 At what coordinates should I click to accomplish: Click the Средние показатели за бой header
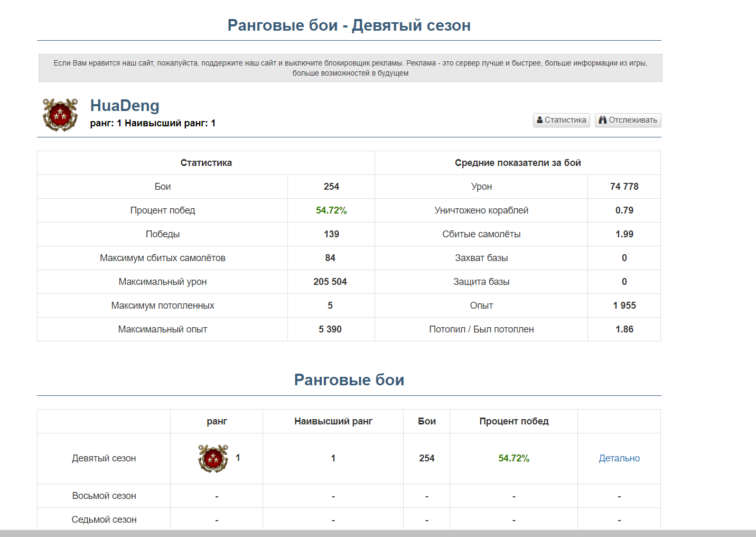tap(518, 163)
